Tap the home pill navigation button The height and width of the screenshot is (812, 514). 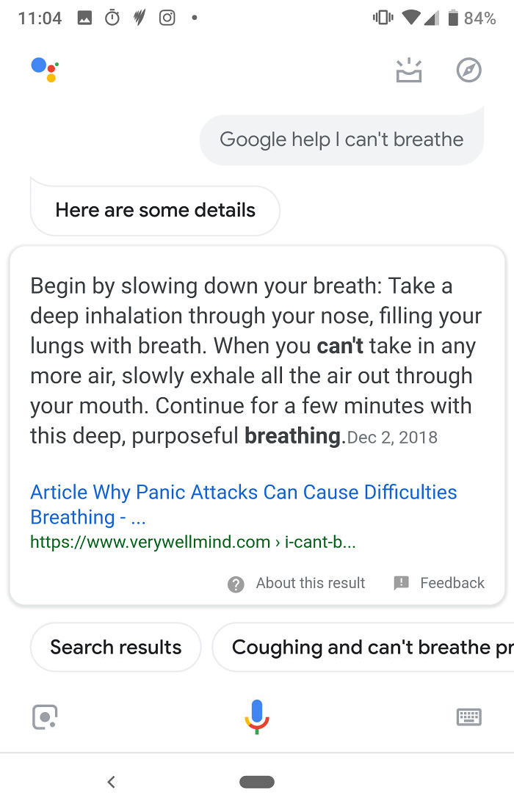[257, 783]
